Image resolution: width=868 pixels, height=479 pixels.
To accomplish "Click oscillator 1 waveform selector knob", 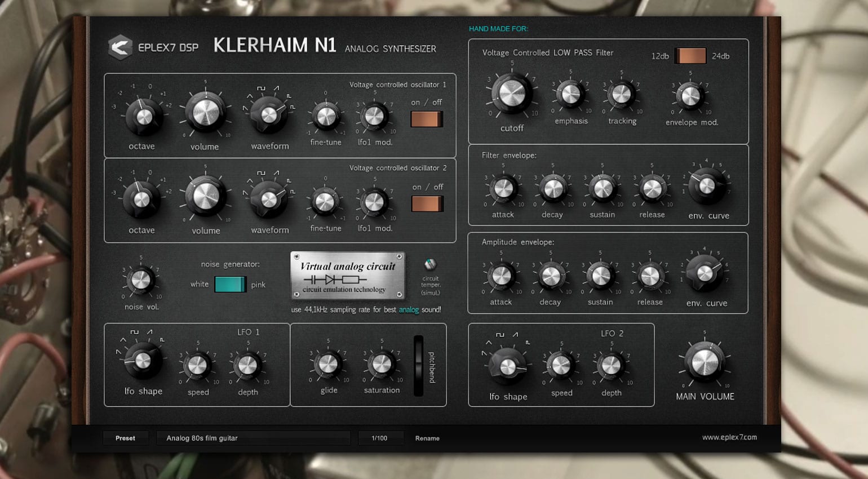I will pyautogui.click(x=269, y=114).
